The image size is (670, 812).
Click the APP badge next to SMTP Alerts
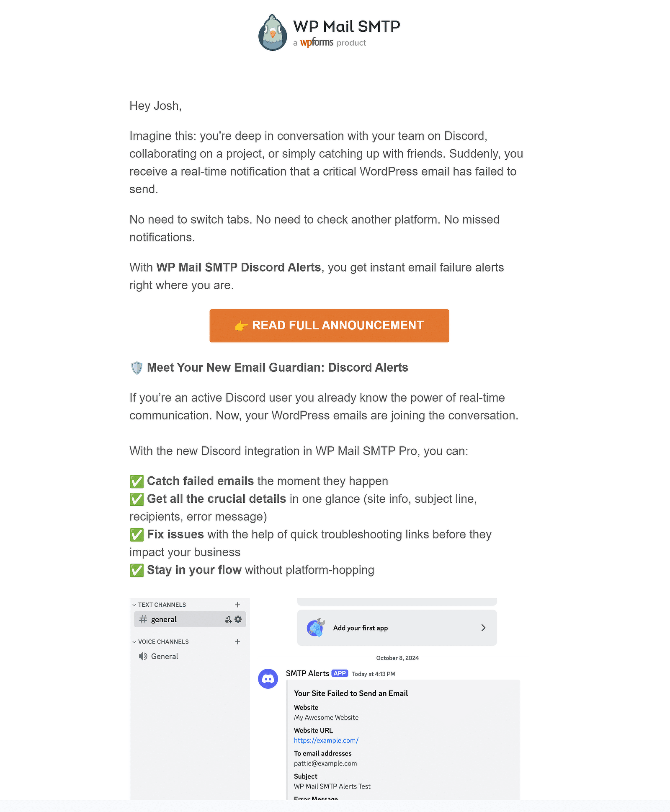[x=340, y=673]
